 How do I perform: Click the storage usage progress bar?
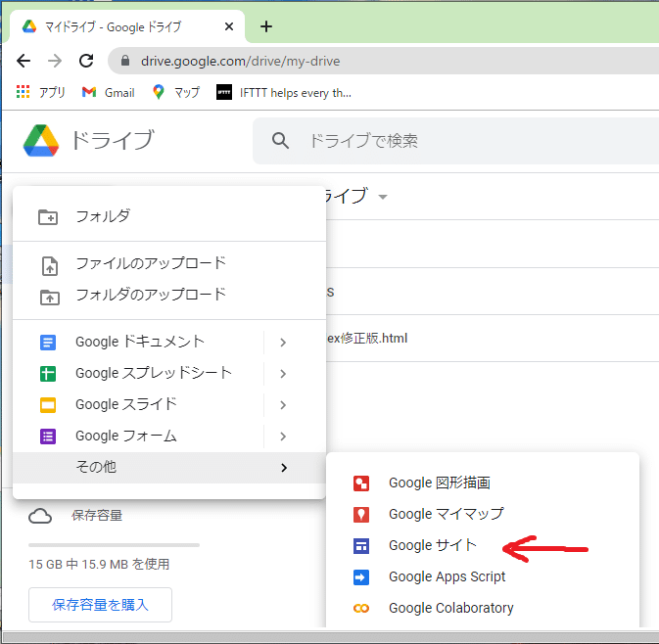[114, 545]
